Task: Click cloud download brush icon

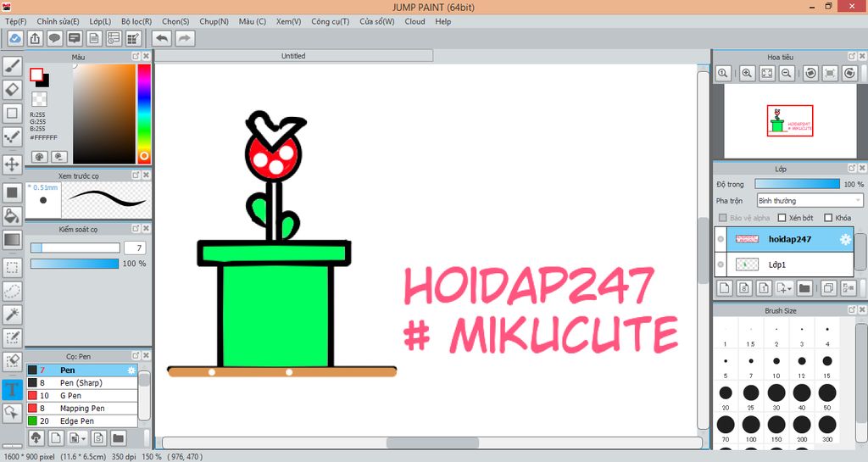Action: 36,438
